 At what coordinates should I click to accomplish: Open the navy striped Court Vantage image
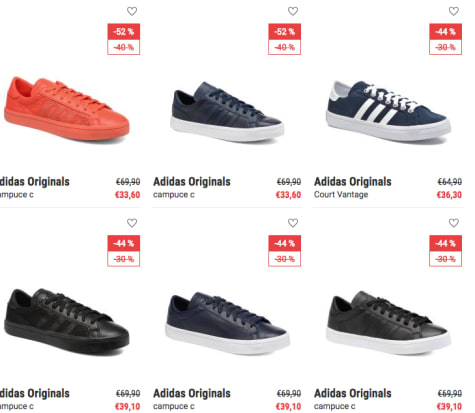(388, 111)
